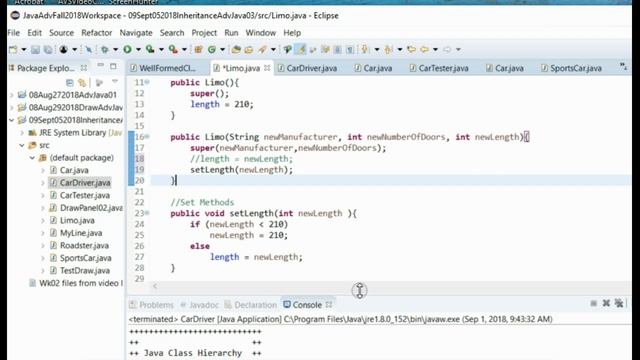Image resolution: width=640 pixels, height=360 pixels.
Task: Open the Refactor menu
Action: click(96, 33)
